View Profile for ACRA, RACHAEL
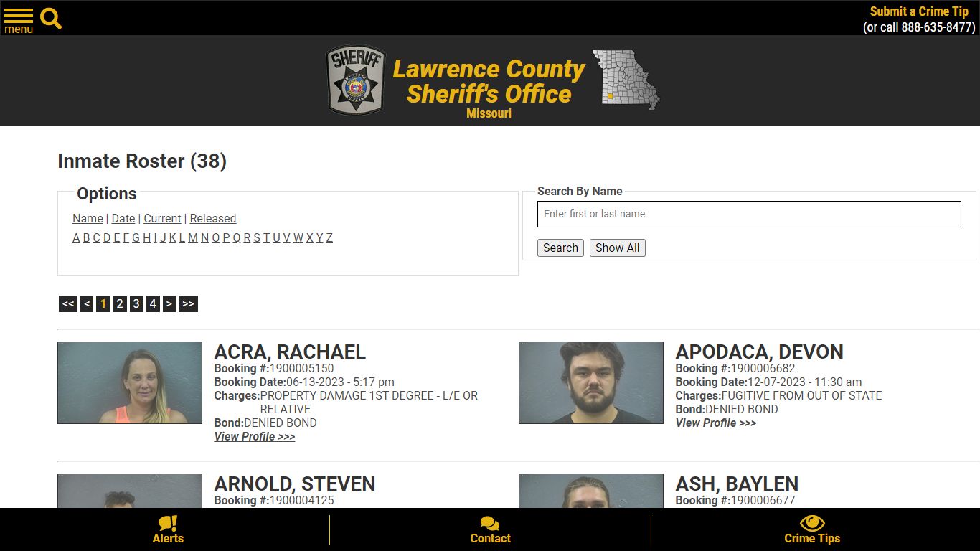 (255, 436)
